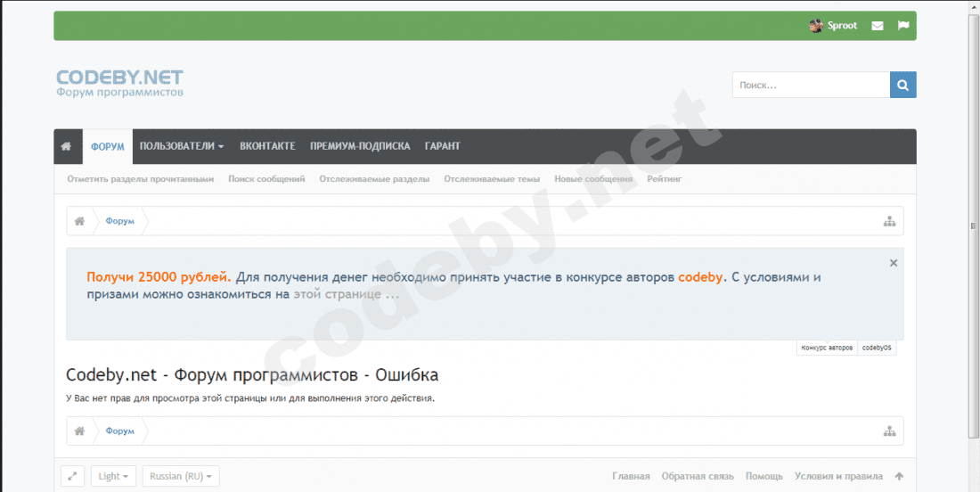Open the Премиум-подписка menu item
The image size is (980, 492).
click(360, 146)
